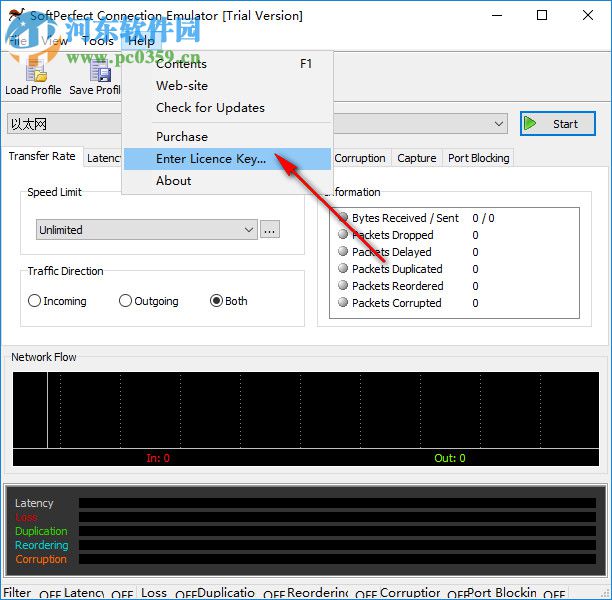The height and width of the screenshot is (600, 612).
Task: Click the Out: 0 flow readout
Action: [450, 458]
